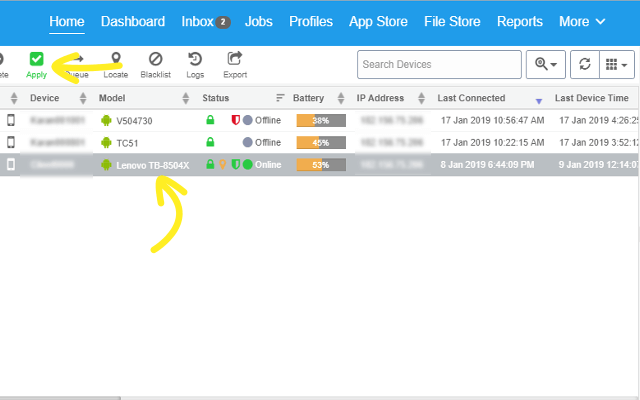Image resolution: width=640 pixels, height=400 pixels.
Task: Click the Online status text
Action: [x=268, y=164]
